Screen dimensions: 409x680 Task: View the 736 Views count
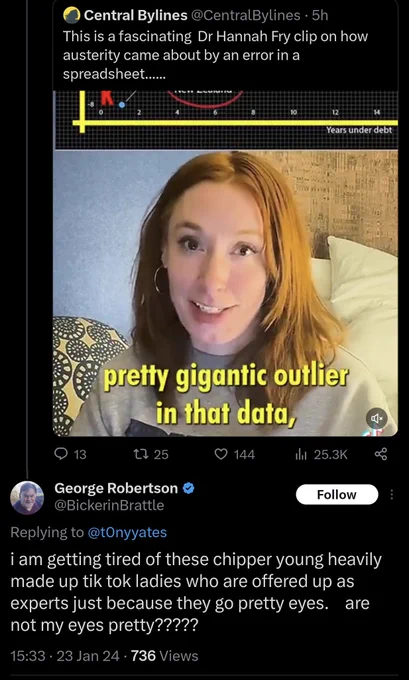pos(164,656)
